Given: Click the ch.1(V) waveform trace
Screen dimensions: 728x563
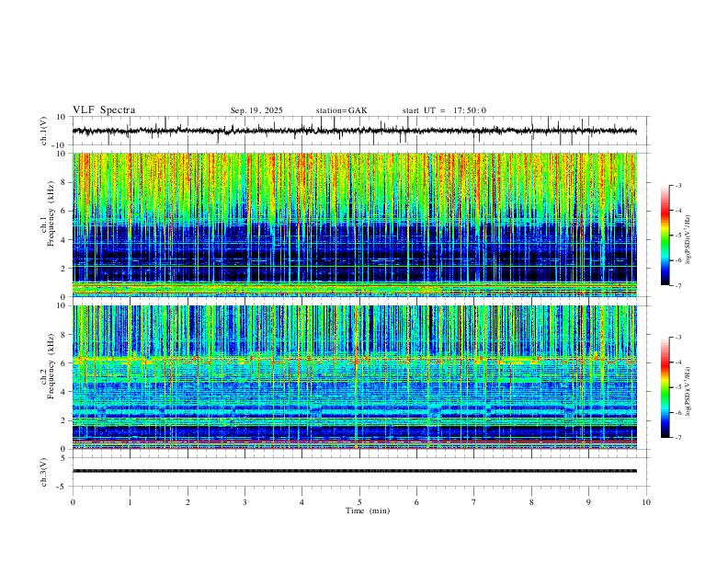Looking at the screenshot, I should point(354,131).
